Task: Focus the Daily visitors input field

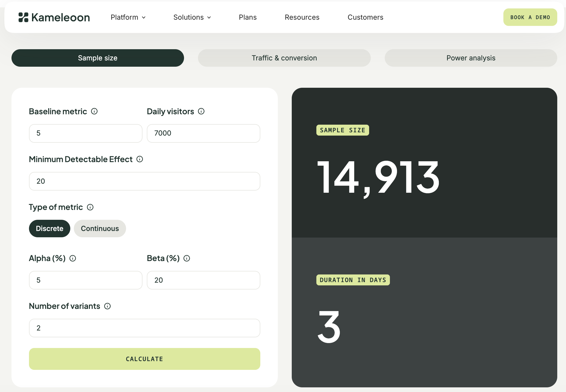Action: tap(203, 133)
